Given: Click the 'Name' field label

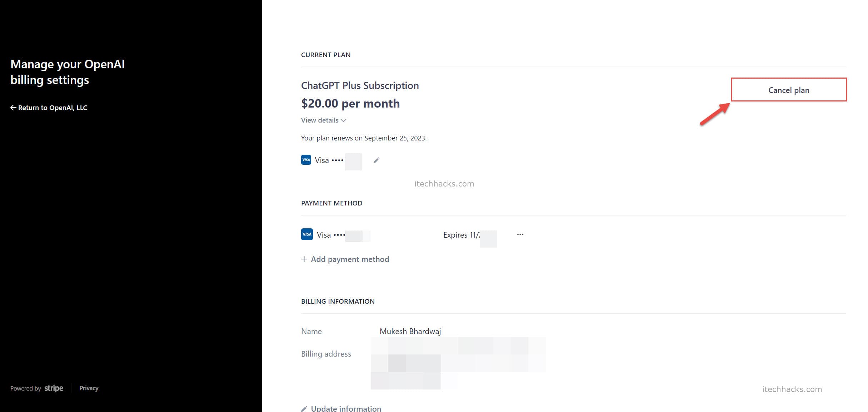Looking at the screenshot, I should tap(311, 331).
